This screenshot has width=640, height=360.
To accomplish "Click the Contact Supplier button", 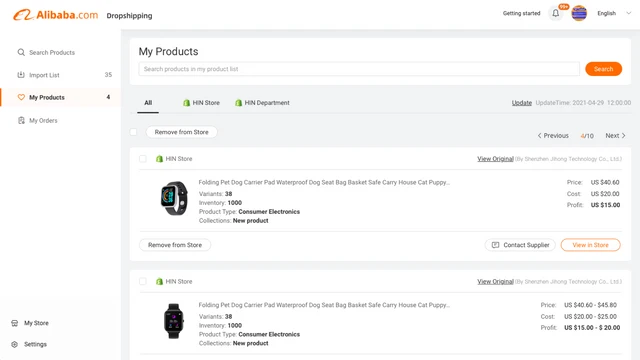I will (520, 245).
